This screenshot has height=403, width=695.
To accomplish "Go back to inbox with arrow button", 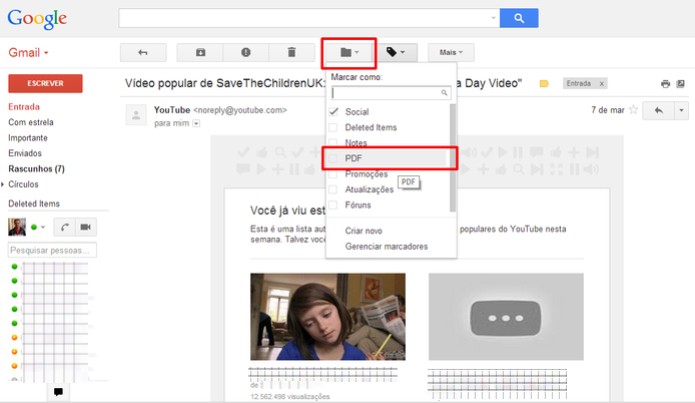I will 143,52.
